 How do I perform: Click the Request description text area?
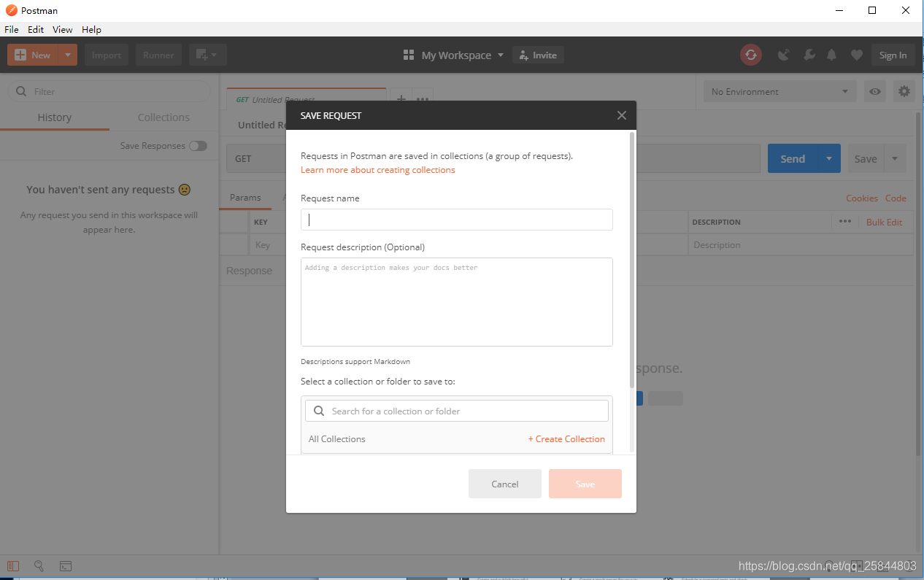pyautogui.click(x=456, y=302)
